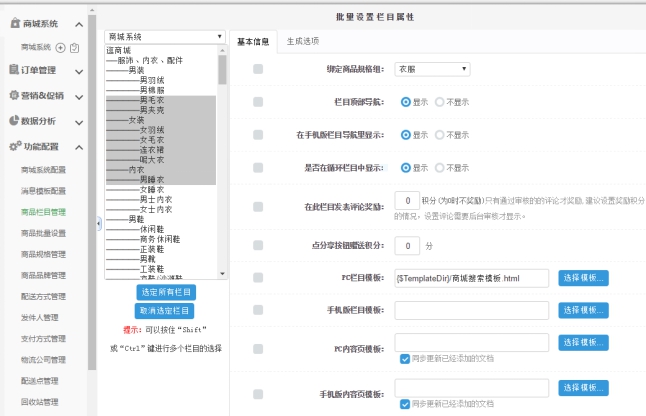Image resolution: width=646 pixels, height=416 pixels.
Task: Tick the checkbox for 手机版内容页模板
Action: [x=258, y=394]
